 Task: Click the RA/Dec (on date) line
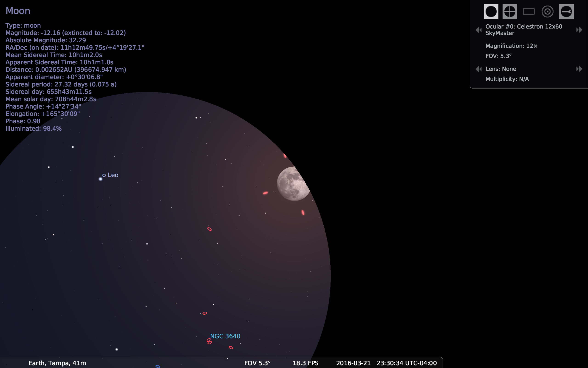pos(75,47)
